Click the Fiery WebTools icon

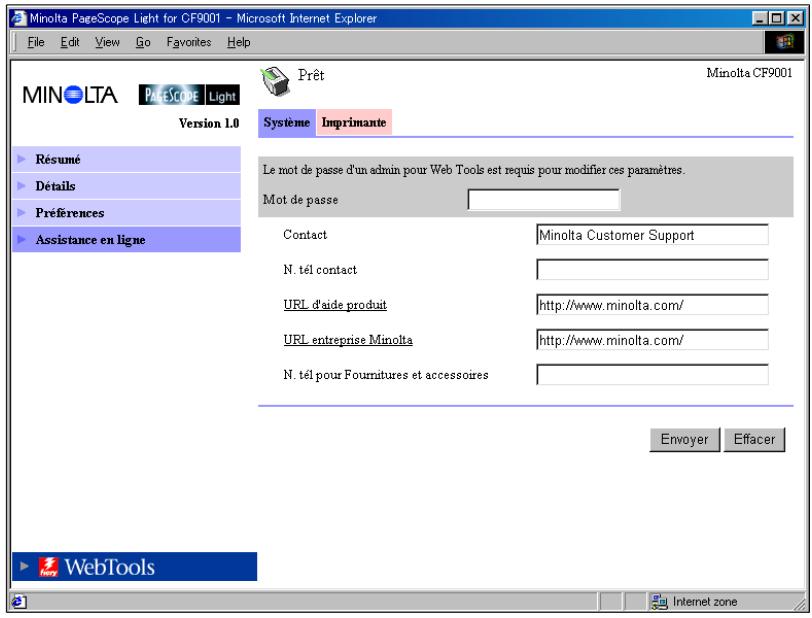tap(49, 567)
